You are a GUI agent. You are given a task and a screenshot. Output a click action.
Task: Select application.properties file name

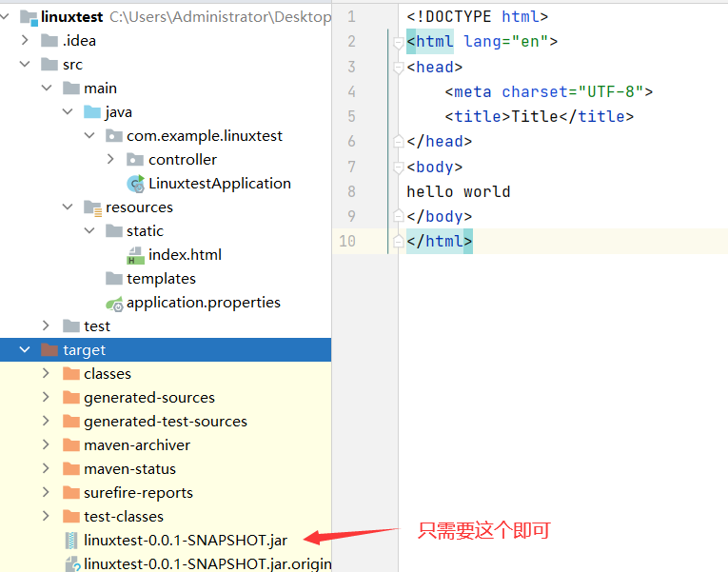[x=204, y=303]
